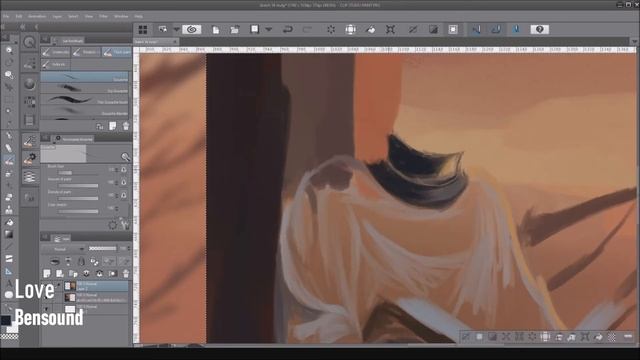Toggle Show selection border

[x=453, y=29]
